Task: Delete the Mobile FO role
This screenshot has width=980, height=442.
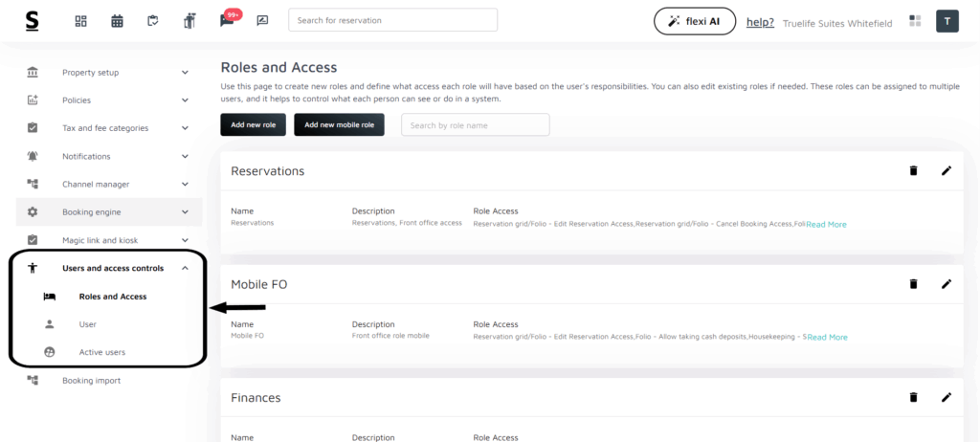Action: point(913,284)
